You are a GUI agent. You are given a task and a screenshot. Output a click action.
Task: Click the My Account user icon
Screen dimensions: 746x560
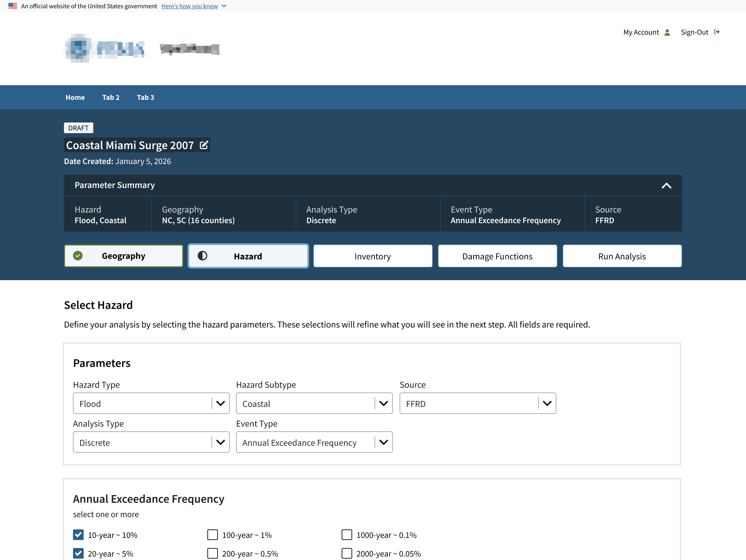tap(667, 32)
